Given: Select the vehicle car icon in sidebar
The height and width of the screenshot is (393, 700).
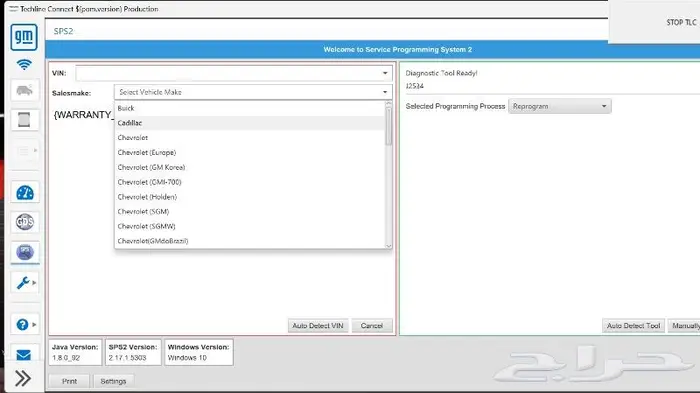Looking at the screenshot, I should click(x=25, y=90).
